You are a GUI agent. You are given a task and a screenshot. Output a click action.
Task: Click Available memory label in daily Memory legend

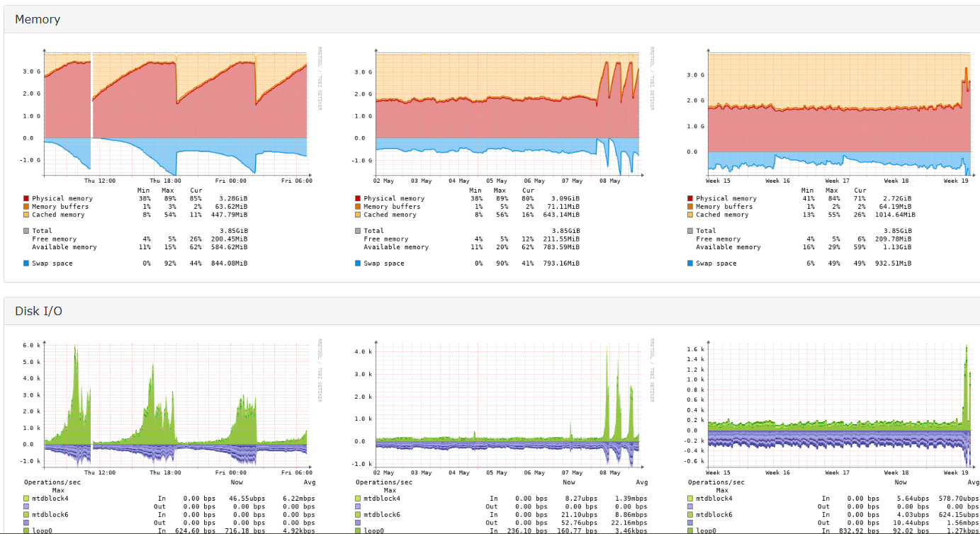tap(64, 247)
